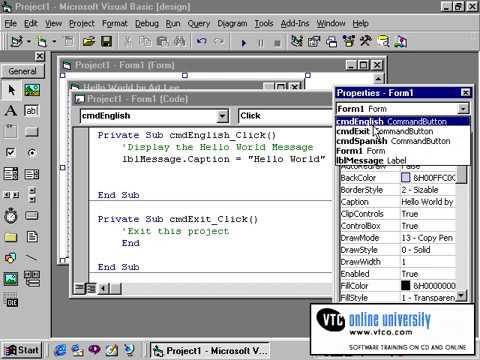Screen dimensions: 480x360
Task: Open Project Explorer from the toolbar
Action: click(x=297, y=42)
